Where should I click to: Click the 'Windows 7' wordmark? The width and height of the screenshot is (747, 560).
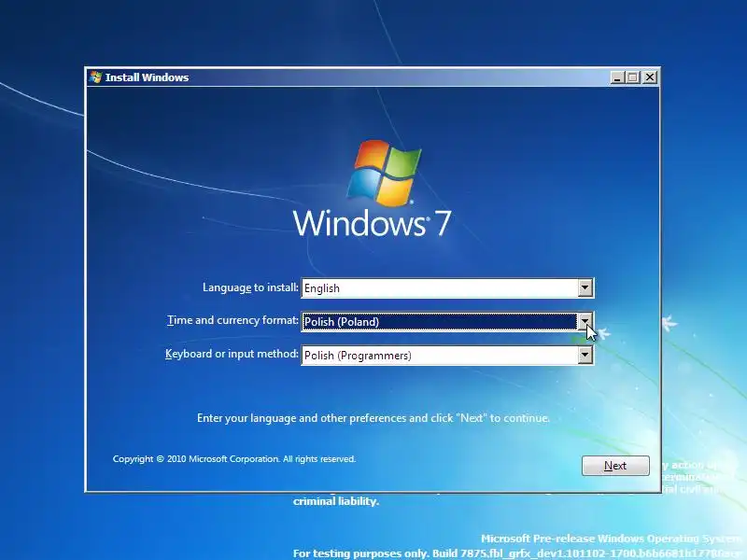tap(372, 223)
